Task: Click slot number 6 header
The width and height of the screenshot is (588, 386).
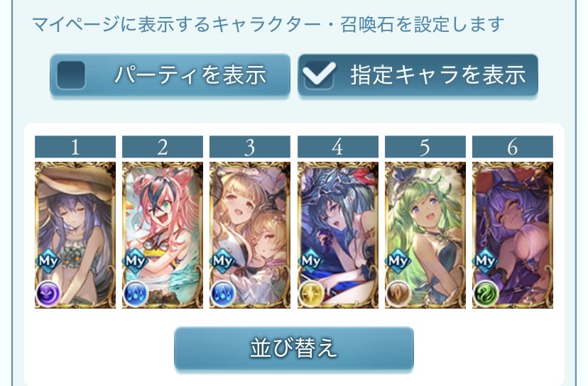Action: [513, 147]
